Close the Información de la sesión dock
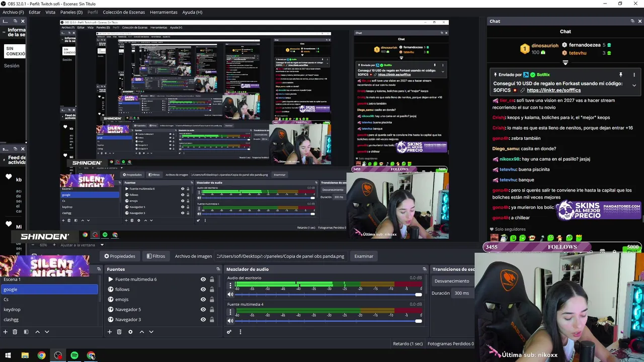644x362 pixels. click(x=23, y=21)
